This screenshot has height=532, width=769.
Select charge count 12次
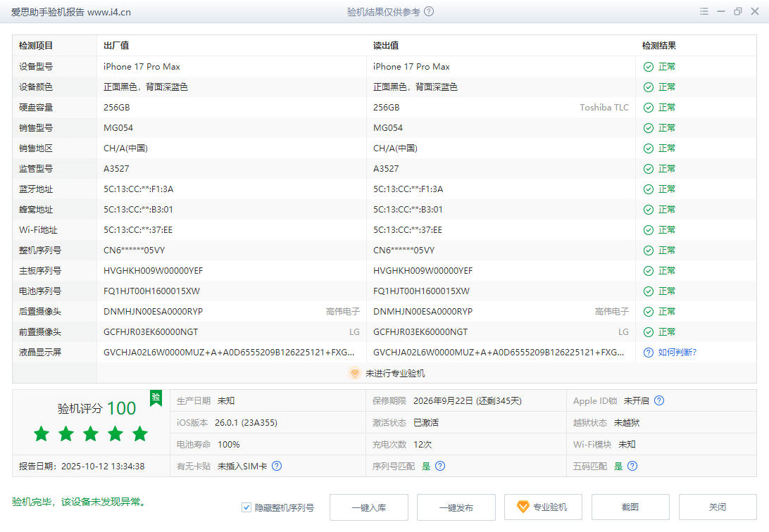423,444
